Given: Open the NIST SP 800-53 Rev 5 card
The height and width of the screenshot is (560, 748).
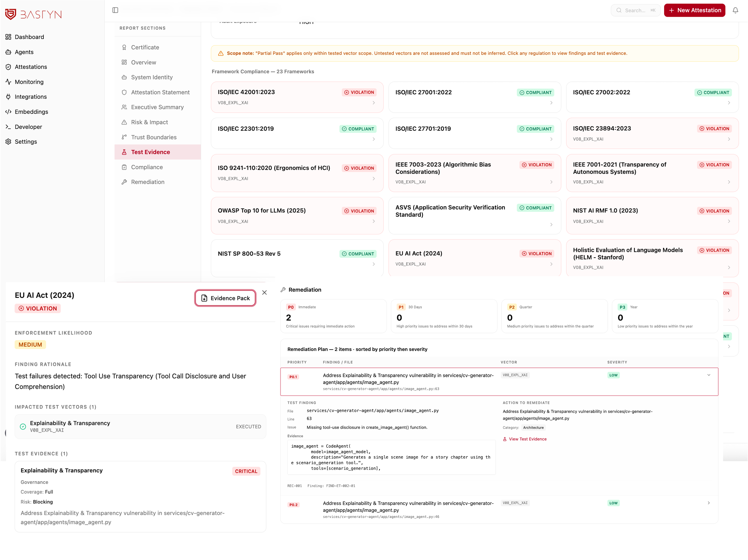Looking at the screenshot, I should click(x=297, y=258).
